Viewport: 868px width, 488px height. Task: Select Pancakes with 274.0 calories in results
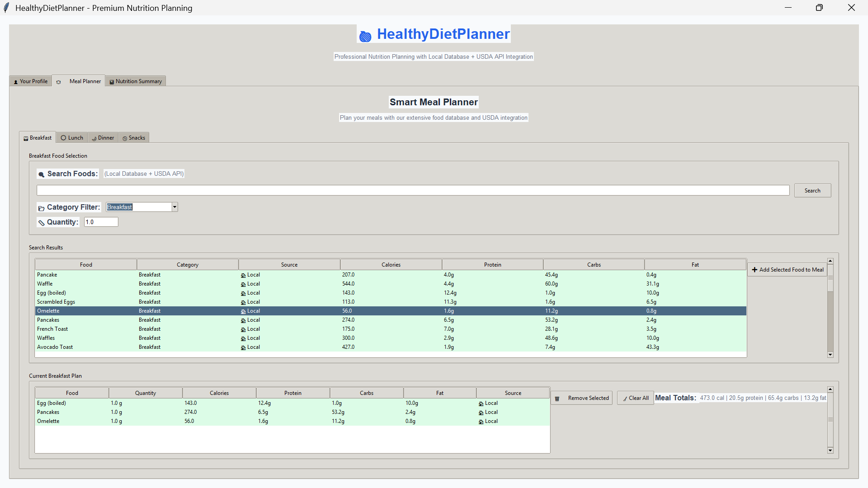391,320
